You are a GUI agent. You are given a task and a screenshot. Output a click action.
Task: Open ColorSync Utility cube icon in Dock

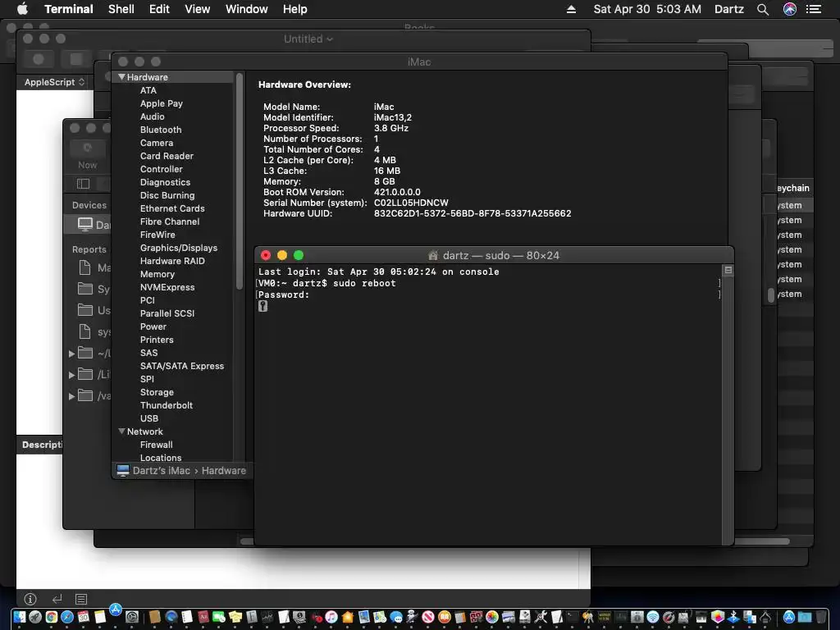point(718,617)
